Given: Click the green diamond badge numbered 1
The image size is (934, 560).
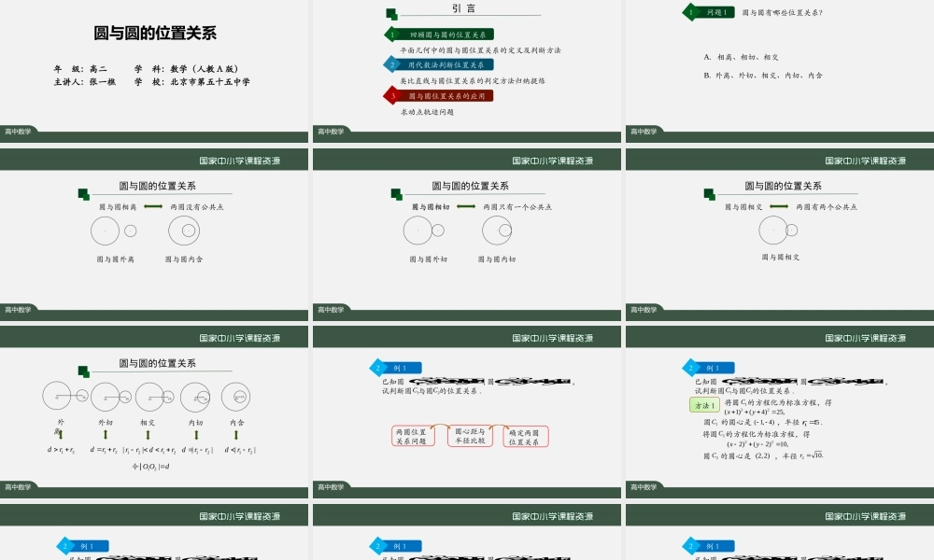Looking at the screenshot, I should point(392,33).
